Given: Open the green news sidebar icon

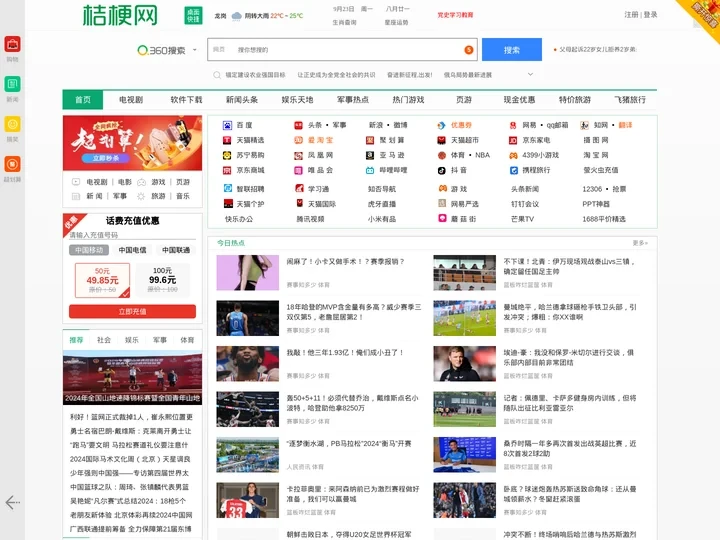Looking at the screenshot, I should (x=12, y=84).
